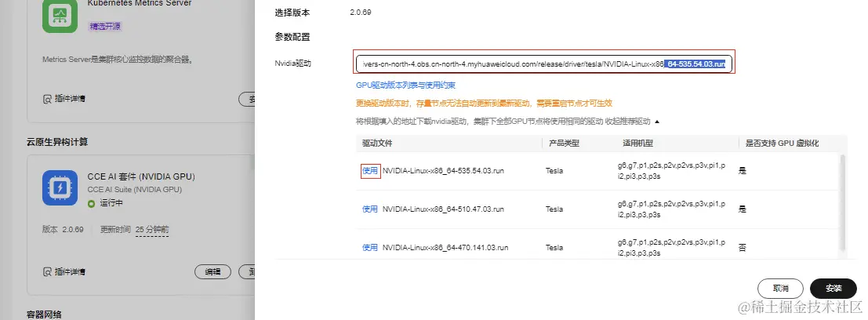Click the 驱动文件 column header
The height and width of the screenshot is (320, 868).
tap(377, 143)
